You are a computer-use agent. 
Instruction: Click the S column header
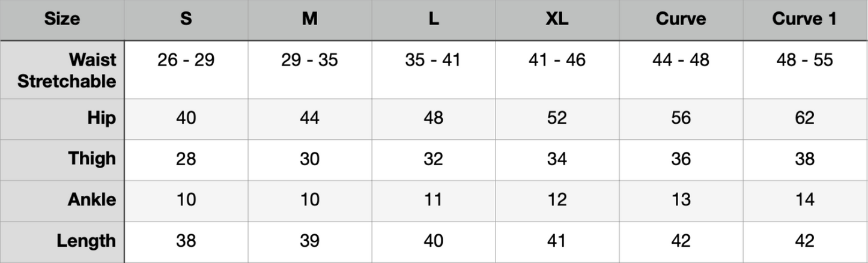(186, 20)
